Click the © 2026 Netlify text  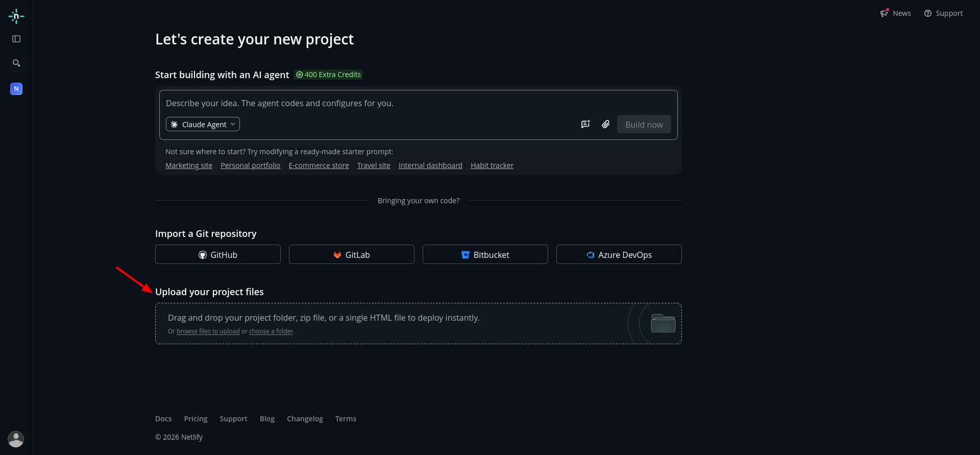coord(179,437)
